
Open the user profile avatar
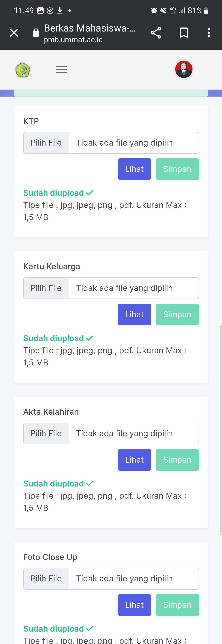click(x=184, y=69)
